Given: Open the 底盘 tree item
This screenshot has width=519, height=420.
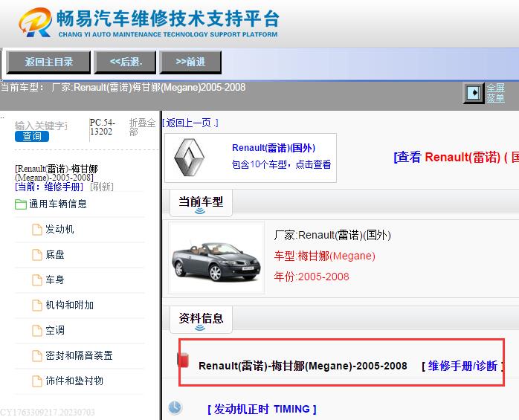Looking at the screenshot, I should (55, 254).
